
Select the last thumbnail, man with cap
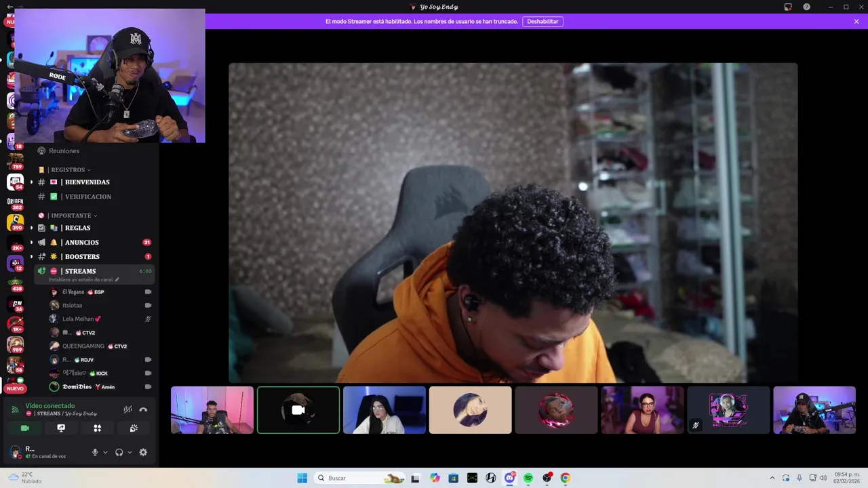[x=814, y=410]
